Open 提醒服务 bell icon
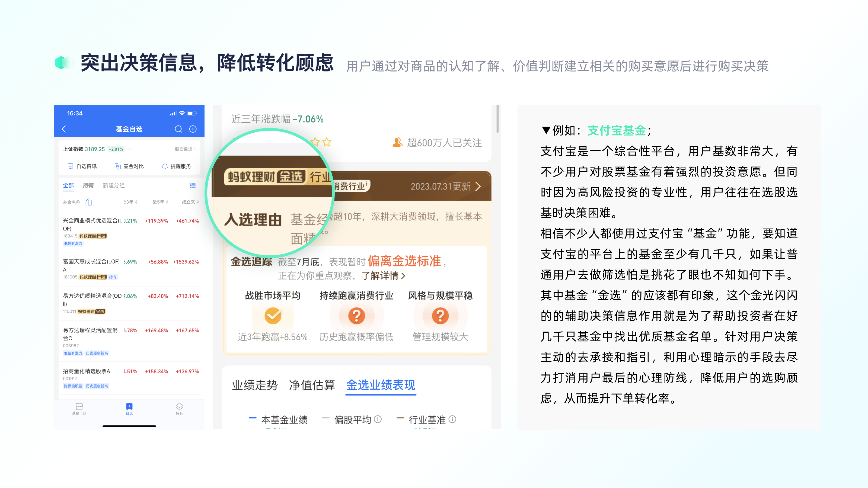 pyautogui.click(x=165, y=166)
